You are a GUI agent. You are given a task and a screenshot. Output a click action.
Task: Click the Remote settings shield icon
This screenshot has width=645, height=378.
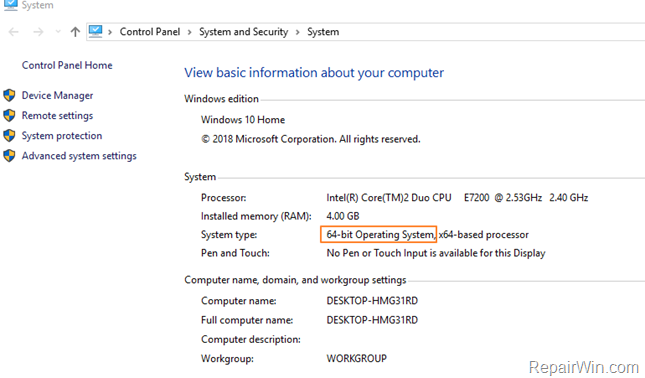[9, 115]
